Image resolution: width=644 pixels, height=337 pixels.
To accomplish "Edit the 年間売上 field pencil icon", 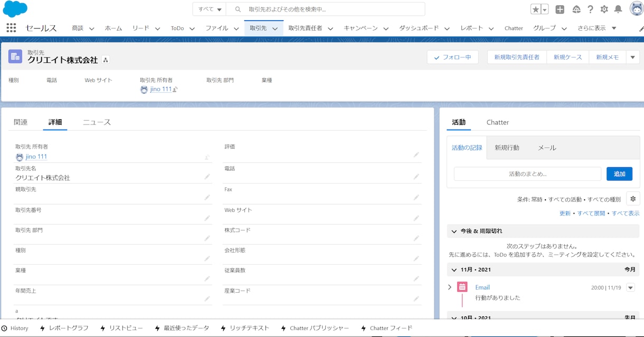I will click(x=207, y=299).
